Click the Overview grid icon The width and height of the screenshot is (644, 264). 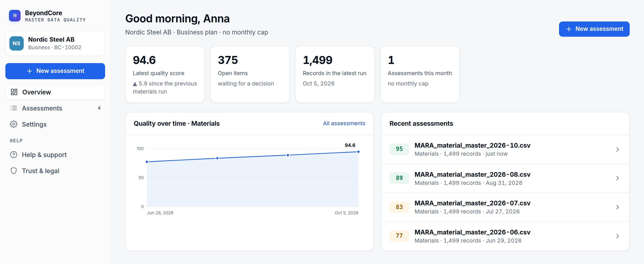14,92
